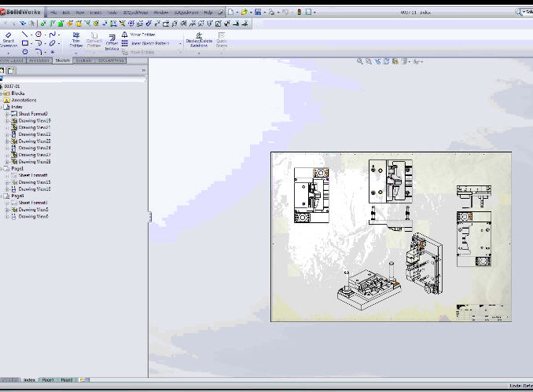533x392 pixels.
Task: Switch to the Page1 sheet tab
Action: click(x=48, y=380)
